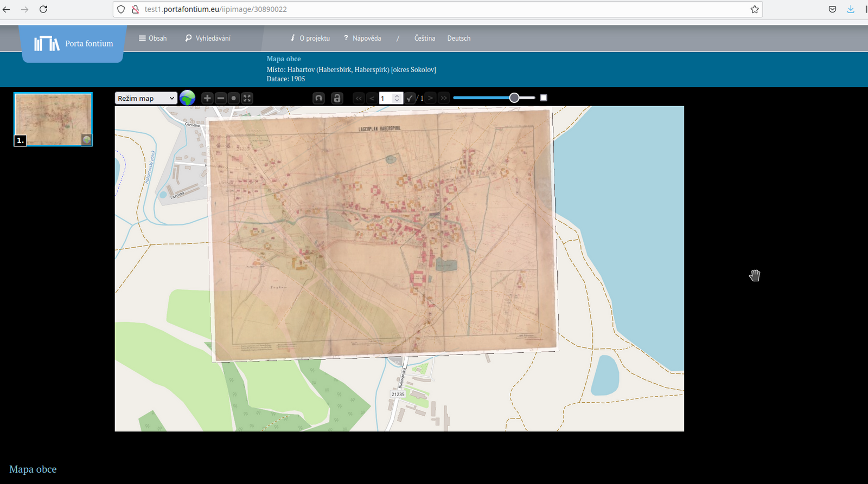Viewport: 868px width, 484px height.
Task: Go to the last page arrow
Action: [x=444, y=98]
